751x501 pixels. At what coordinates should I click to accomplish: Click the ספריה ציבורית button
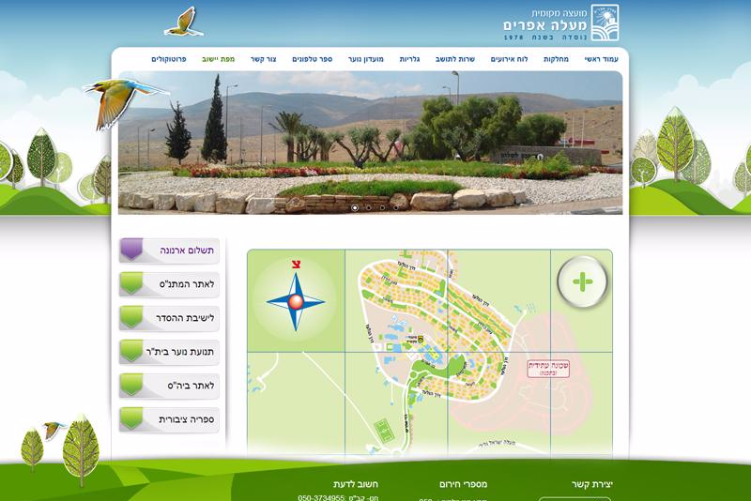point(170,420)
